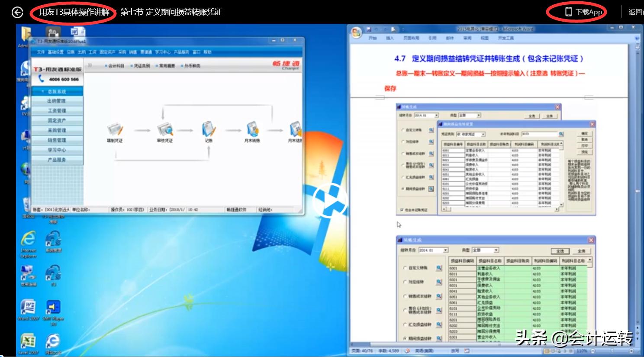644x357 pixels.
Task: Click the Save icon in Word's quick access toolbar
Action: tap(368, 29)
